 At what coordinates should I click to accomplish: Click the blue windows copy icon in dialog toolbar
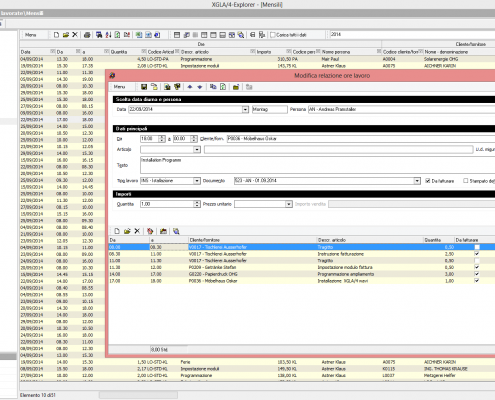click(x=213, y=87)
